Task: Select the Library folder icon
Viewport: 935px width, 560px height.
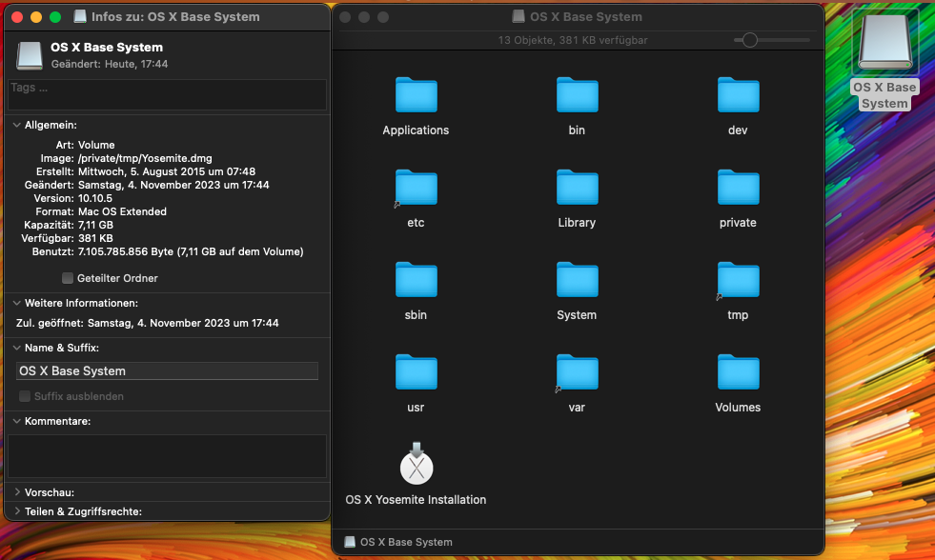Action: 577,188
